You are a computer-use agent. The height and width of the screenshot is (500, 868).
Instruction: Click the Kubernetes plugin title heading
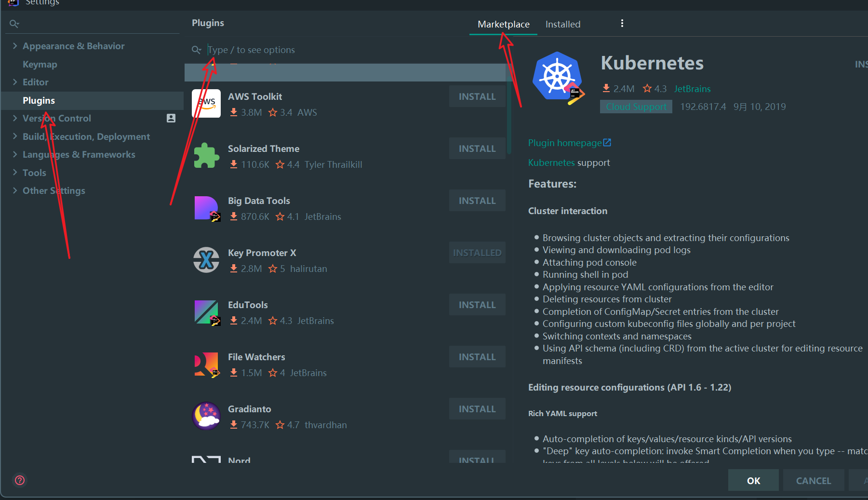coord(652,63)
